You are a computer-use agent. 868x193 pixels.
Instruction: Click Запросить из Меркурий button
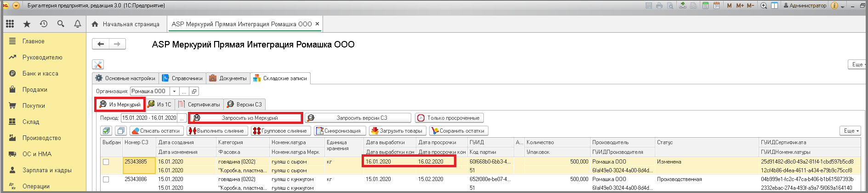click(x=246, y=118)
